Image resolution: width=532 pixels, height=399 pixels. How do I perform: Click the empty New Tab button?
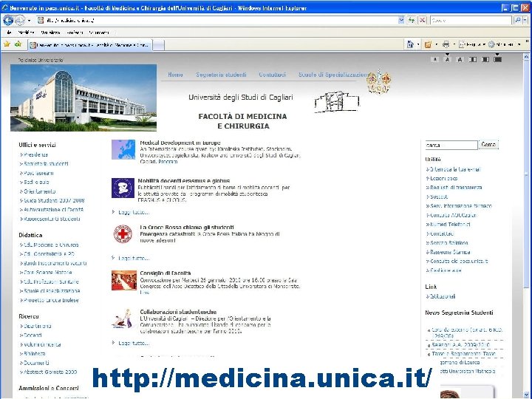[x=158, y=45]
